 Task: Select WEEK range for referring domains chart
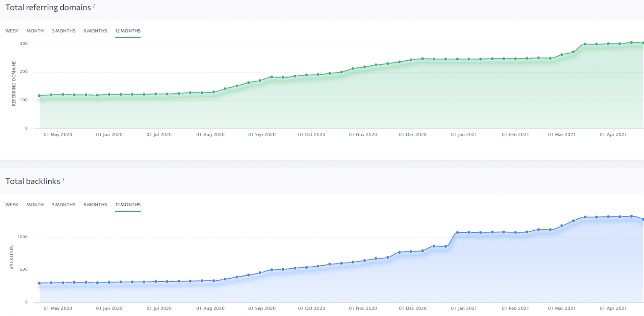pyautogui.click(x=12, y=31)
